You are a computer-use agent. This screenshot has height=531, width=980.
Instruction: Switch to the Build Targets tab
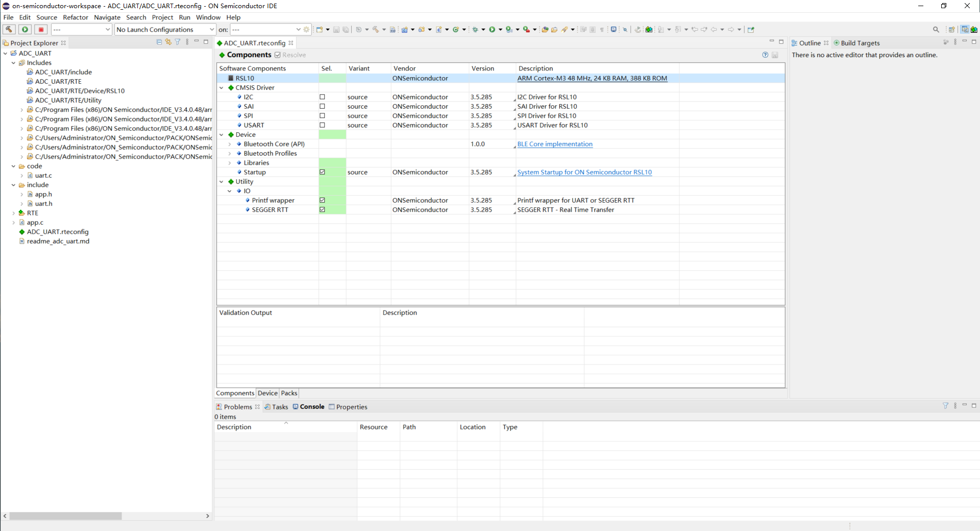(856, 43)
